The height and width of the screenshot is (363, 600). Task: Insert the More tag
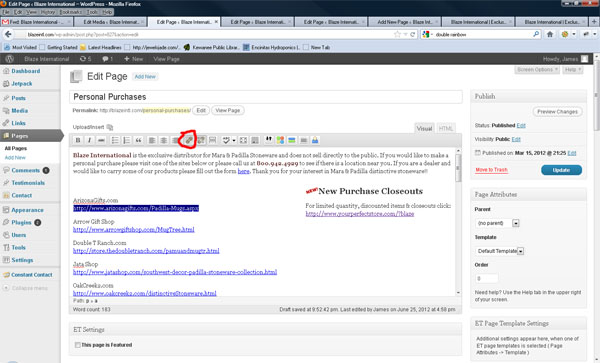coord(212,140)
